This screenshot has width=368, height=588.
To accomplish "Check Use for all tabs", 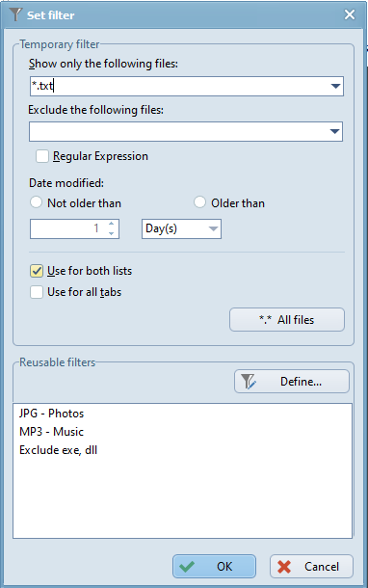I will click(x=37, y=292).
